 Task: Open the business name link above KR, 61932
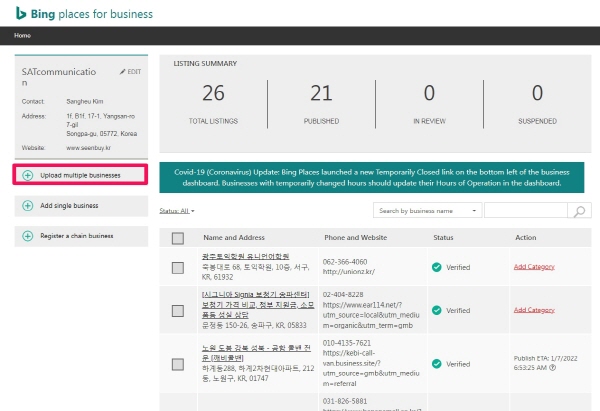point(245,256)
